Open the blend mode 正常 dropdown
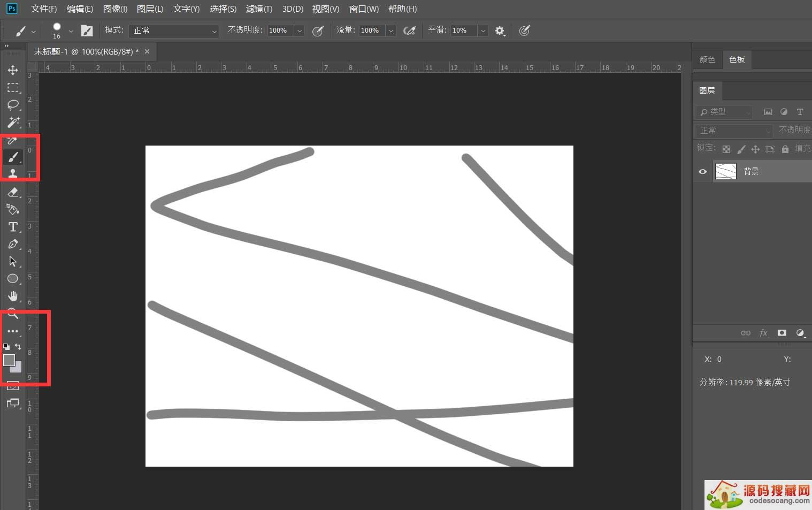 (174, 31)
